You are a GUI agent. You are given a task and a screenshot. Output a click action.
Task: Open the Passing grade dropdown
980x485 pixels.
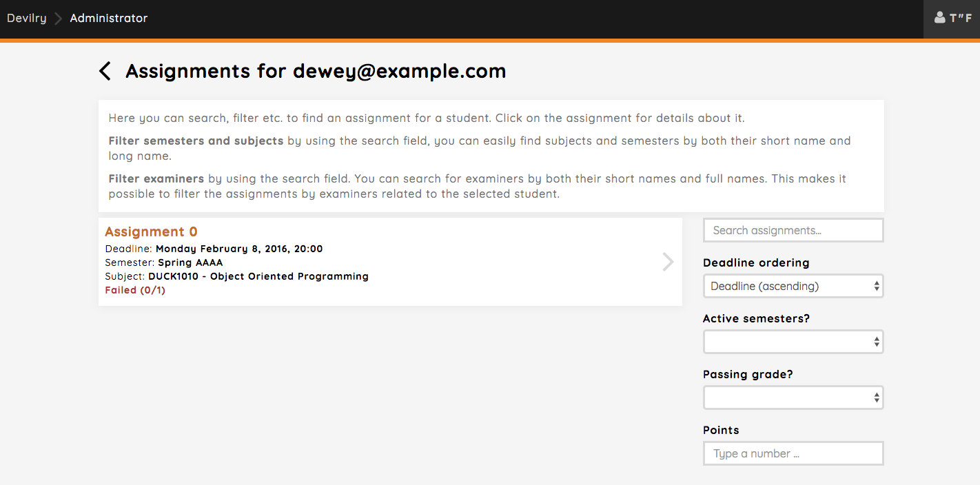click(793, 398)
